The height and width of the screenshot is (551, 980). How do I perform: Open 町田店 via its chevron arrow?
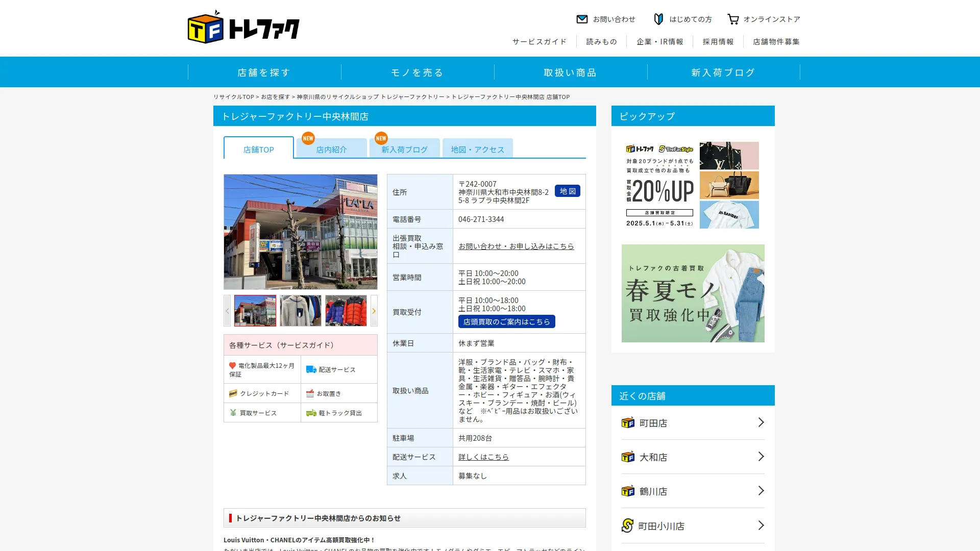tap(761, 422)
